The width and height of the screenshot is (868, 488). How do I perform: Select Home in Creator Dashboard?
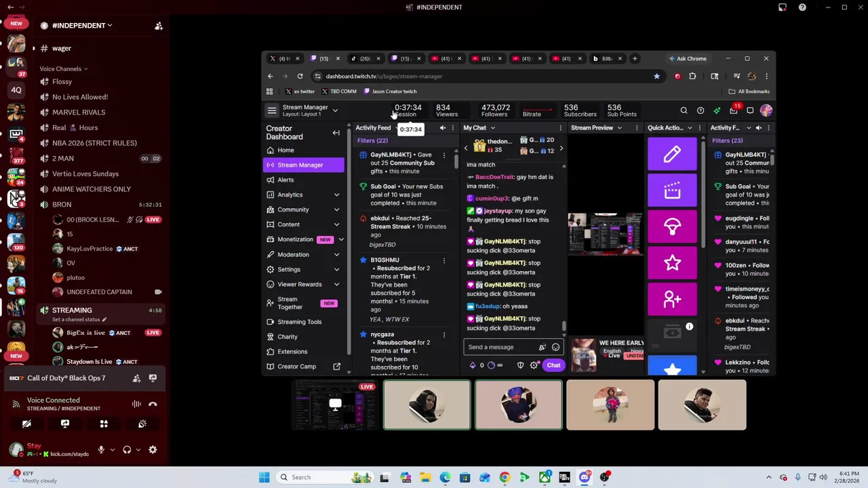(x=303, y=150)
